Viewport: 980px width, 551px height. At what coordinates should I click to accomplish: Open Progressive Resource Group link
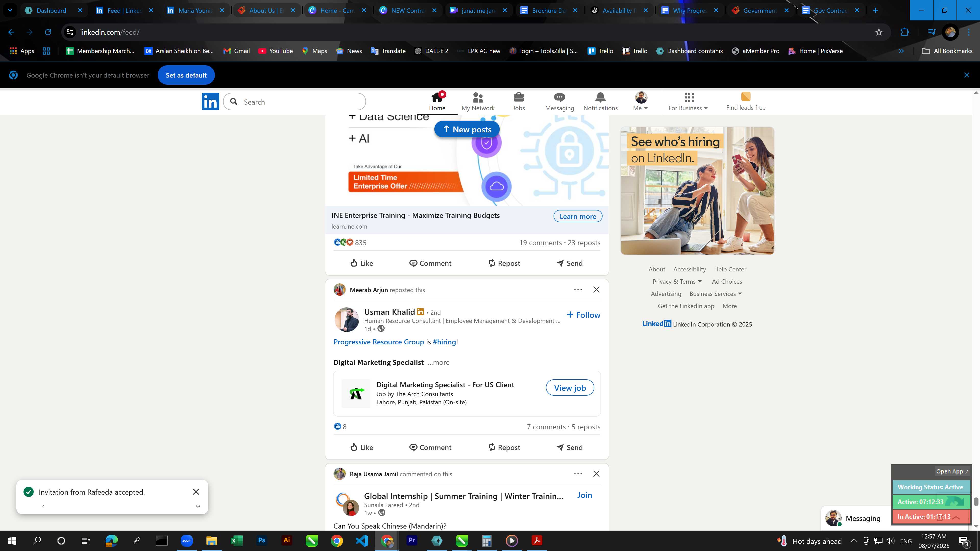(378, 342)
